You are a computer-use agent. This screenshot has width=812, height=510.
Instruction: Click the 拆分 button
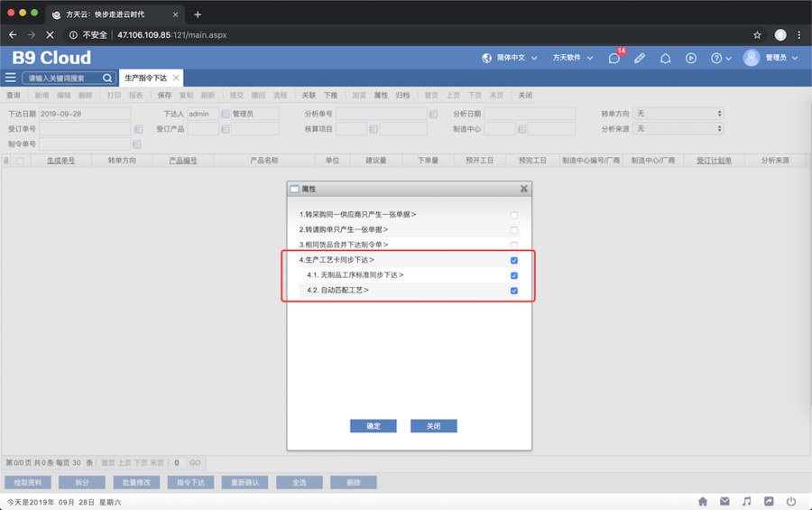[82, 483]
